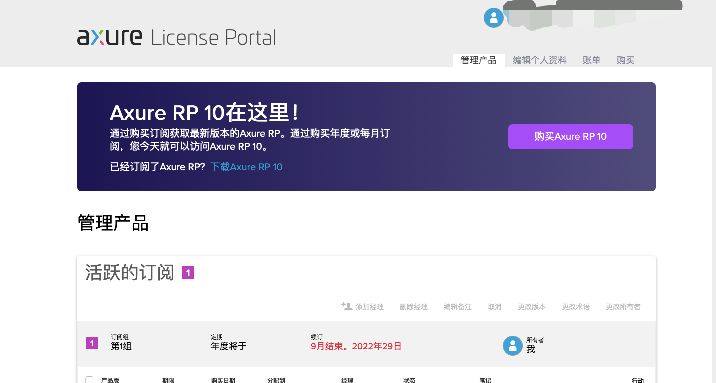
Task: Switch to the 管理产品 tab
Action: [x=479, y=60]
